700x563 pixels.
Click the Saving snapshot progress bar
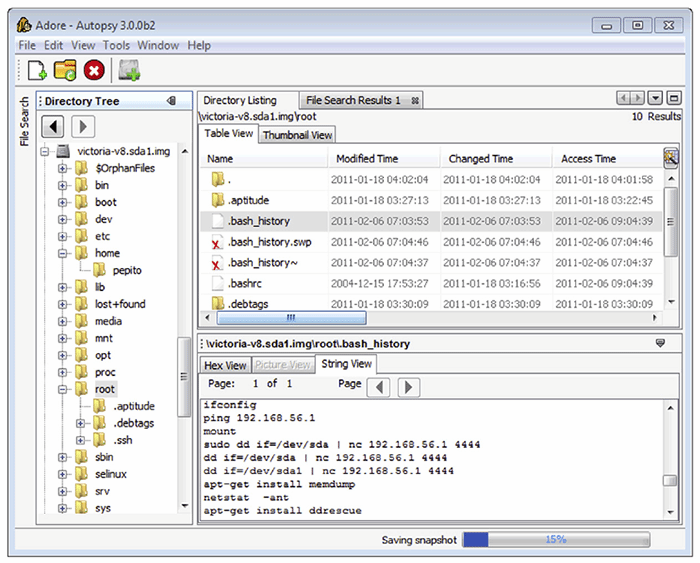click(x=555, y=540)
